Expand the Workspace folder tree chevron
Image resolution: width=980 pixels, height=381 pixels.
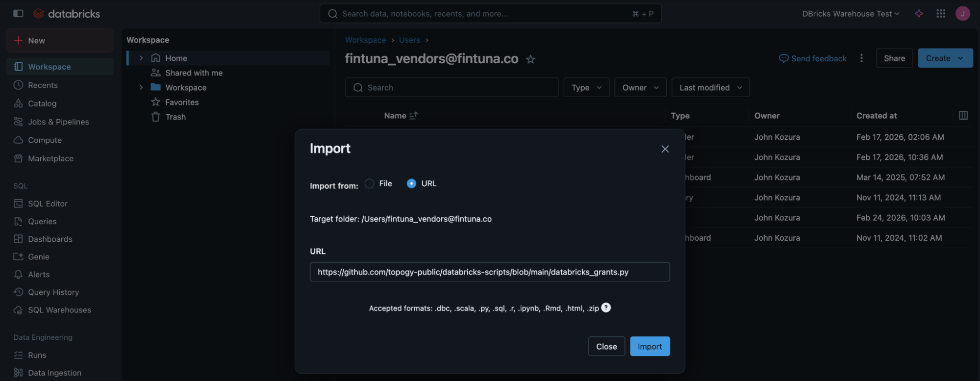coord(141,87)
